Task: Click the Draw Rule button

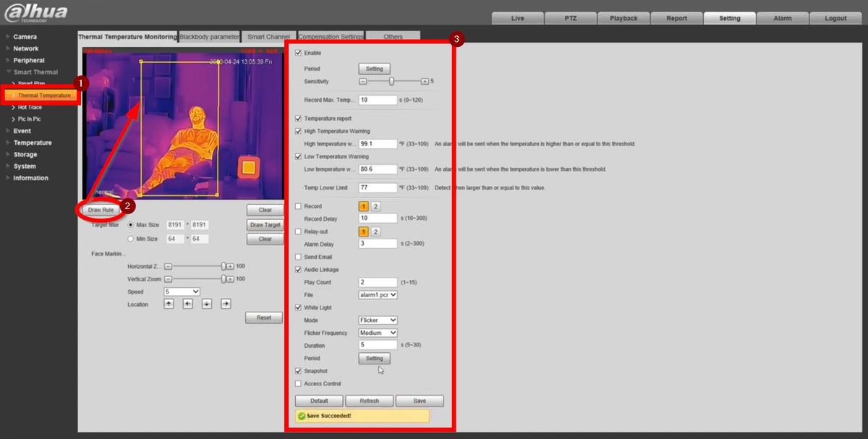Action: (x=101, y=210)
